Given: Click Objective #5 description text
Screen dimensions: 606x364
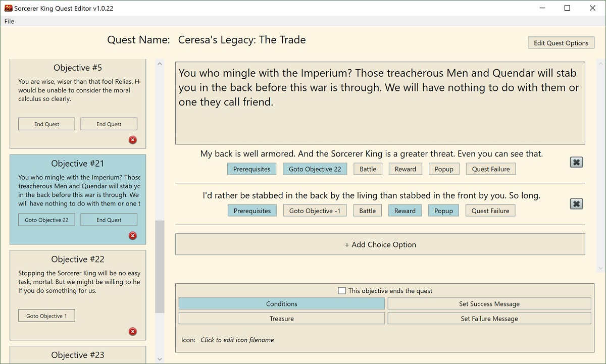Looking at the screenshot, I should click(x=79, y=90).
